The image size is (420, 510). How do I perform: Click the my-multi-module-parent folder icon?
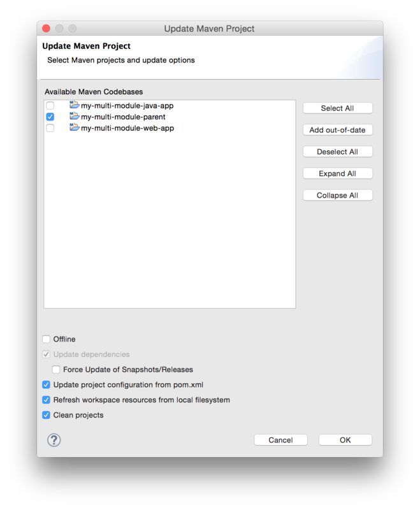pyautogui.click(x=75, y=116)
